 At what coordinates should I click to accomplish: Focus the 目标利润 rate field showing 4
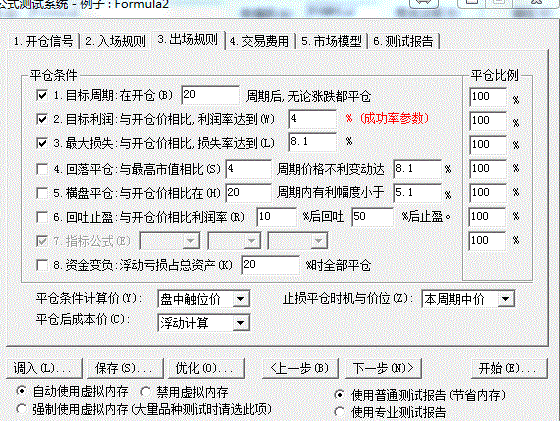(x=312, y=119)
